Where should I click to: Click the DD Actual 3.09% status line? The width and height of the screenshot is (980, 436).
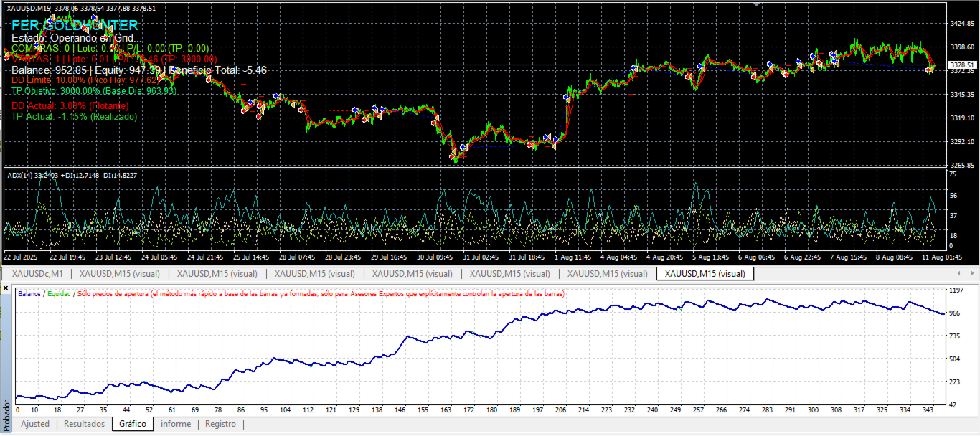(74, 105)
